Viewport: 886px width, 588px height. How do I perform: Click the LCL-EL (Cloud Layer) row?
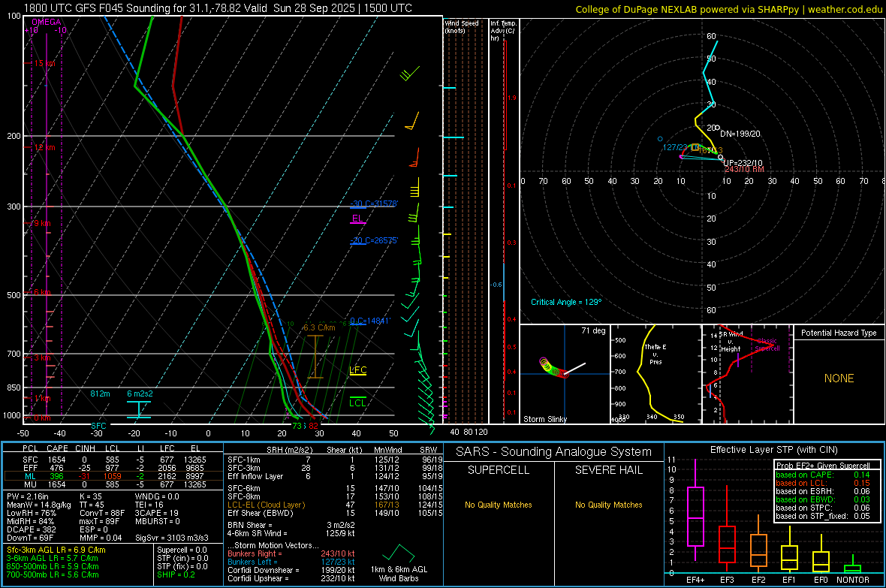pos(335,505)
